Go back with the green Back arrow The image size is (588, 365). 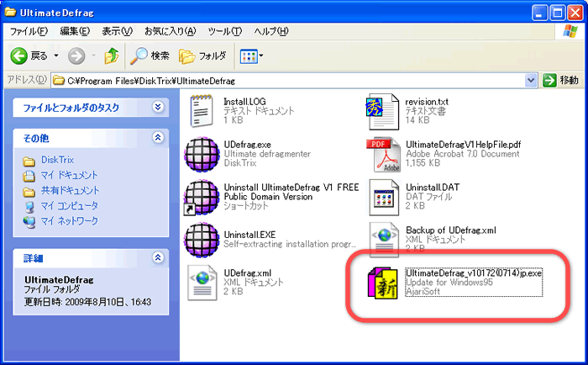tap(18, 56)
